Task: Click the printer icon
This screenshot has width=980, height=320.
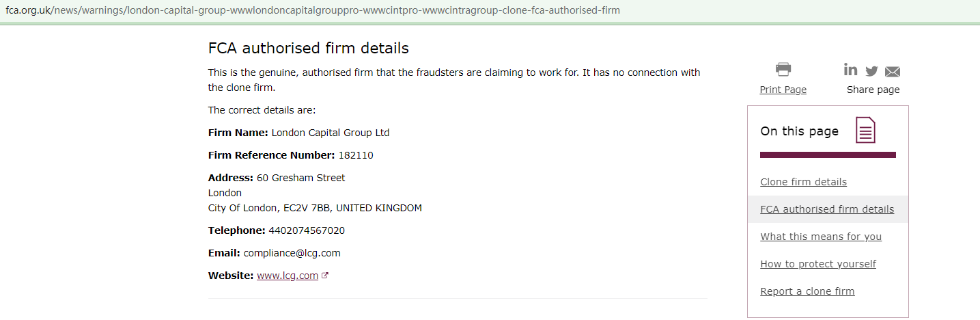Action: coord(783,69)
